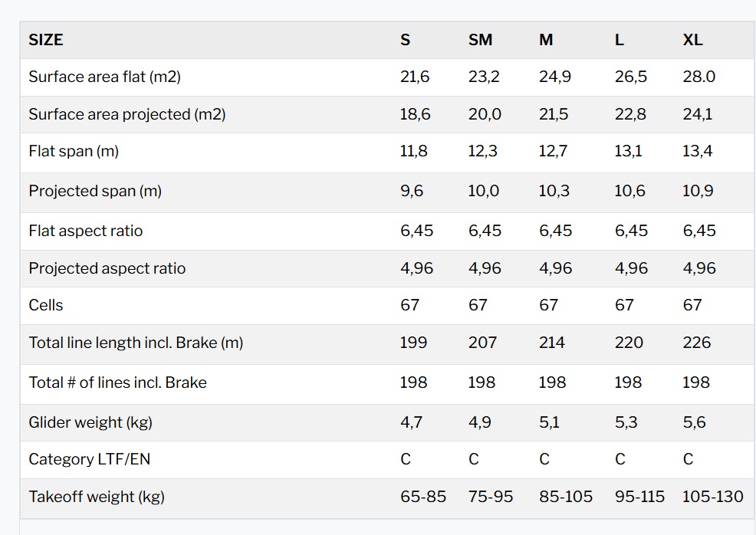Select the "Flat aspect ratio" row label
756x535 pixels.
(85, 231)
